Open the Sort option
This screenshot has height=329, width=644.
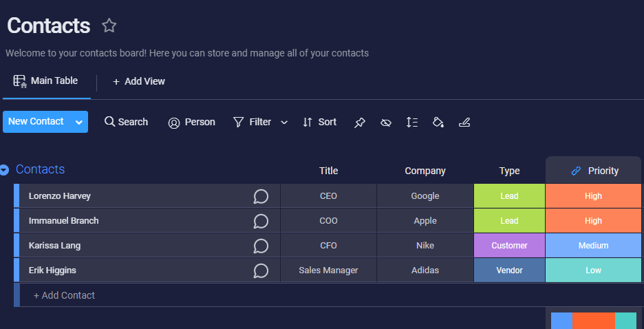tap(319, 122)
